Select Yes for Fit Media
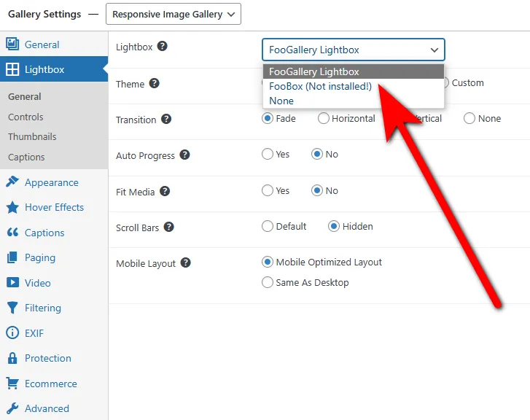This screenshot has width=530, height=420. pos(268,191)
